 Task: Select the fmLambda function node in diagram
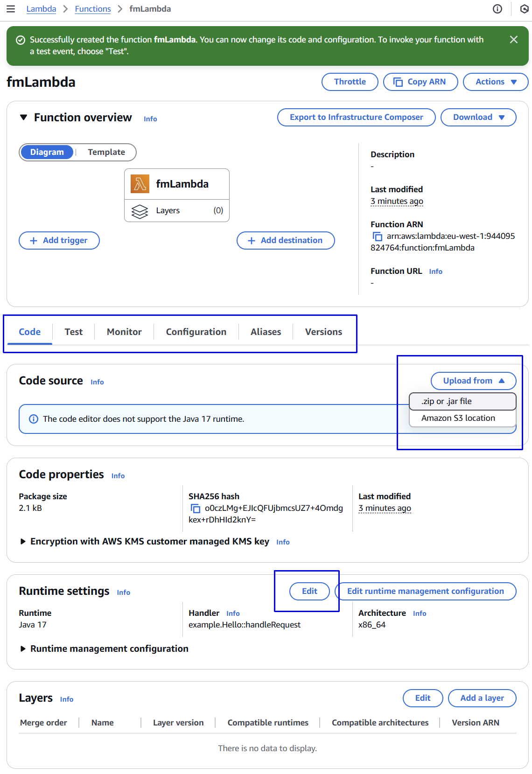[x=177, y=184]
